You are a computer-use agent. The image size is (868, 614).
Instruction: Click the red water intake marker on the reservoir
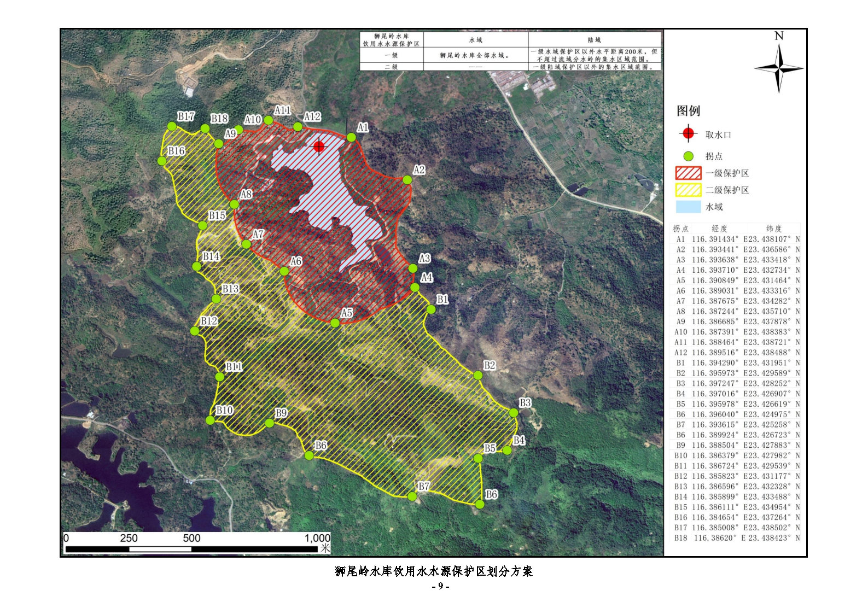point(319,146)
